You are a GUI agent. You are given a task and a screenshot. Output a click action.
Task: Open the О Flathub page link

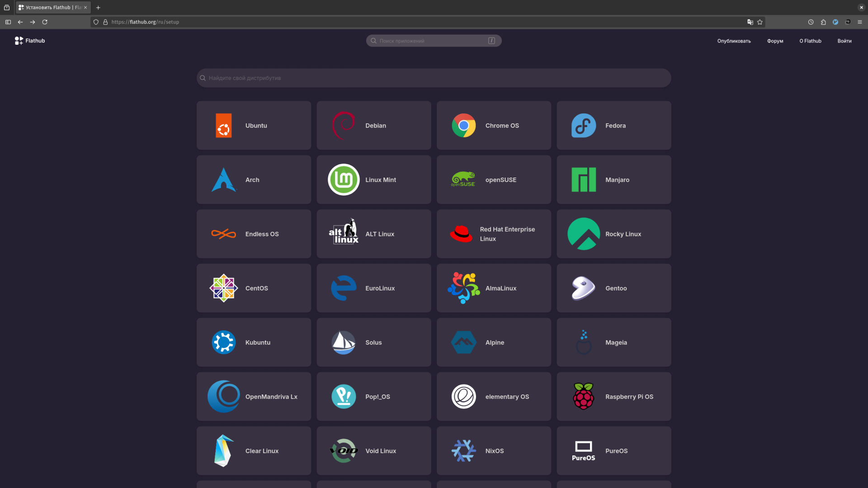pos(810,41)
